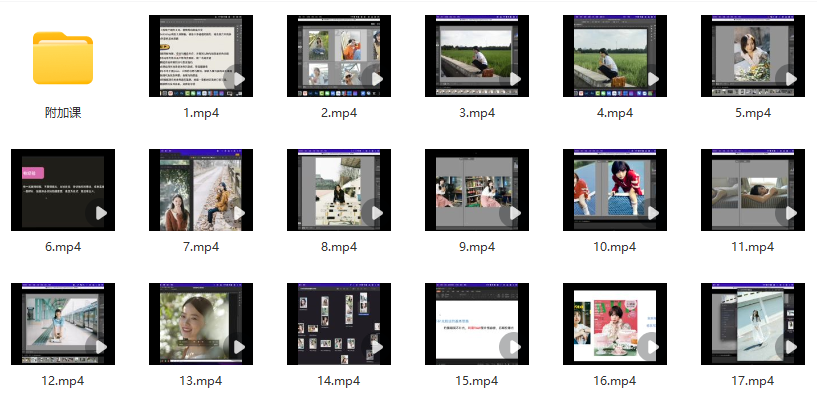Open the 13.mp4 portrait thumbnail
Screen dimensions: 817x406
200,324
